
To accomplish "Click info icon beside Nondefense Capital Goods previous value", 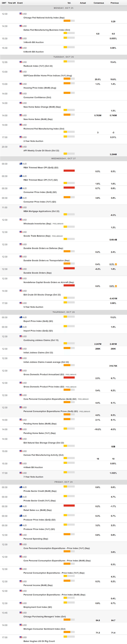I will (116, 286).
